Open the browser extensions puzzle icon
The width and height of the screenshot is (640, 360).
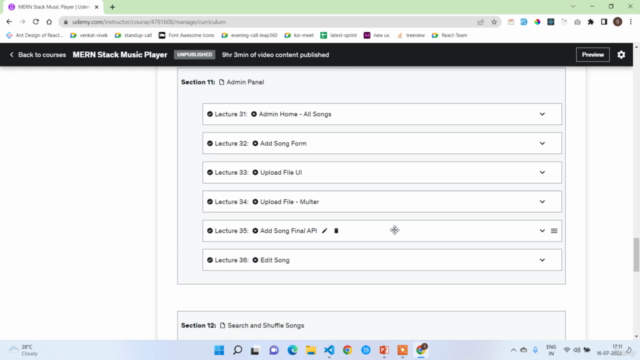point(591,22)
